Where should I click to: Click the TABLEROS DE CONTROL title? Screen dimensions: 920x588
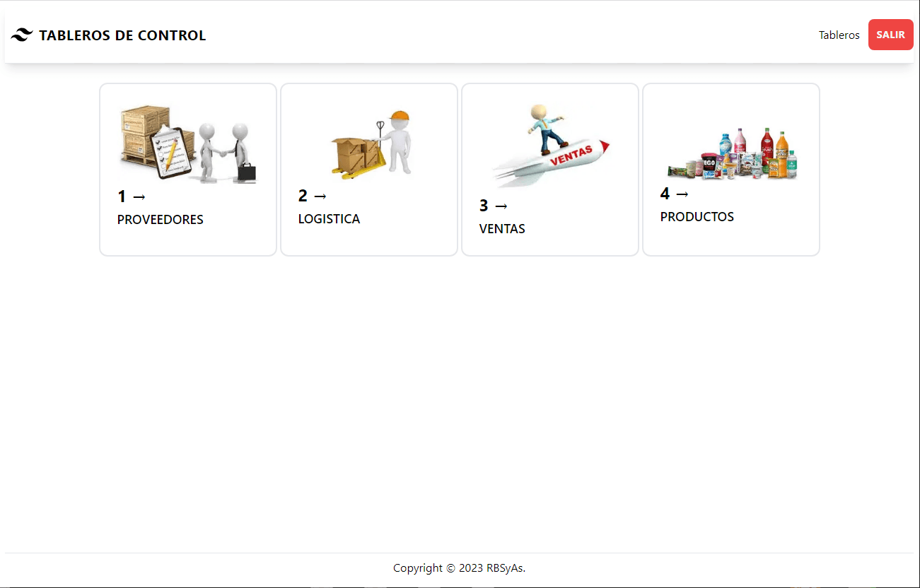(122, 35)
